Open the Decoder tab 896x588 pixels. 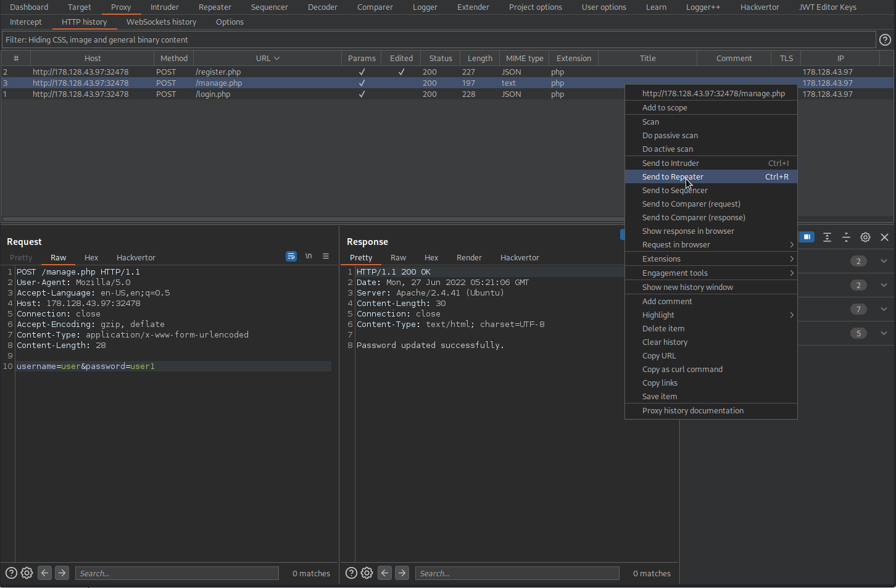pyautogui.click(x=323, y=7)
